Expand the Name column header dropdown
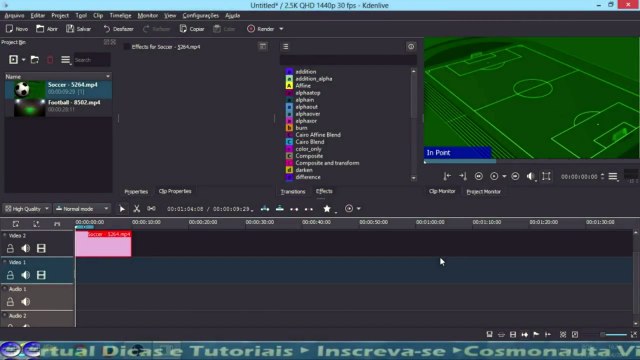640x360 pixels. pyautogui.click(x=108, y=76)
